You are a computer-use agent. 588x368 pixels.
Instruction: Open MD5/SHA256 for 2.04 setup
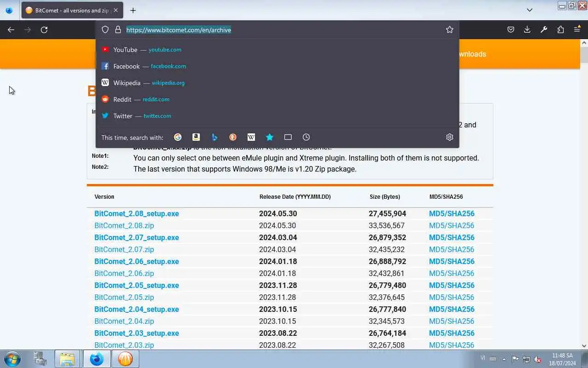point(452,309)
